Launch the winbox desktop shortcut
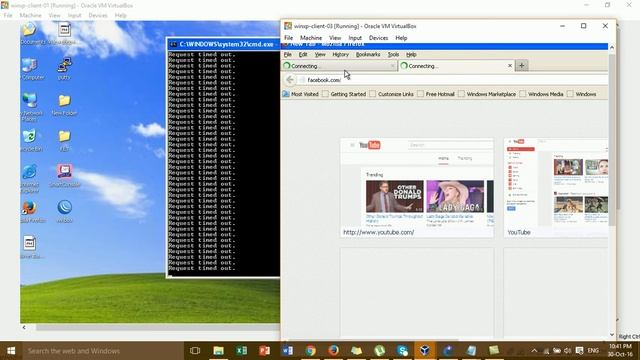The width and height of the screenshot is (640, 360). point(64,211)
